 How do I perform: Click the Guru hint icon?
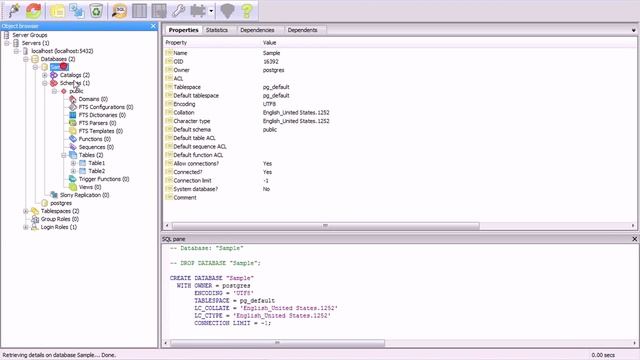227,11
